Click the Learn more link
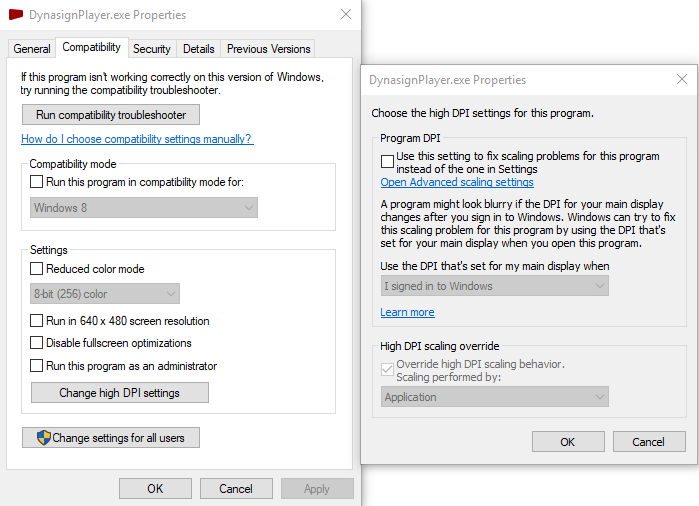The image size is (699, 506). (x=407, y=312)
